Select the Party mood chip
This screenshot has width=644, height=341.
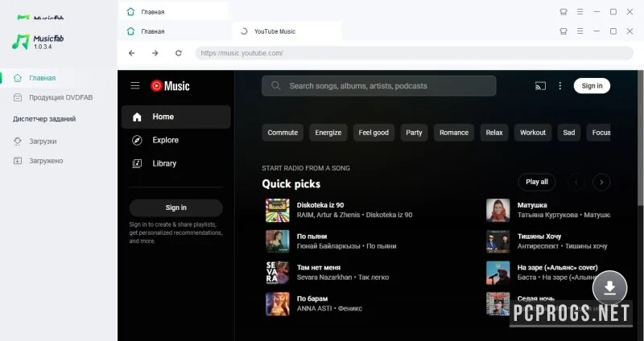point(414,133)
